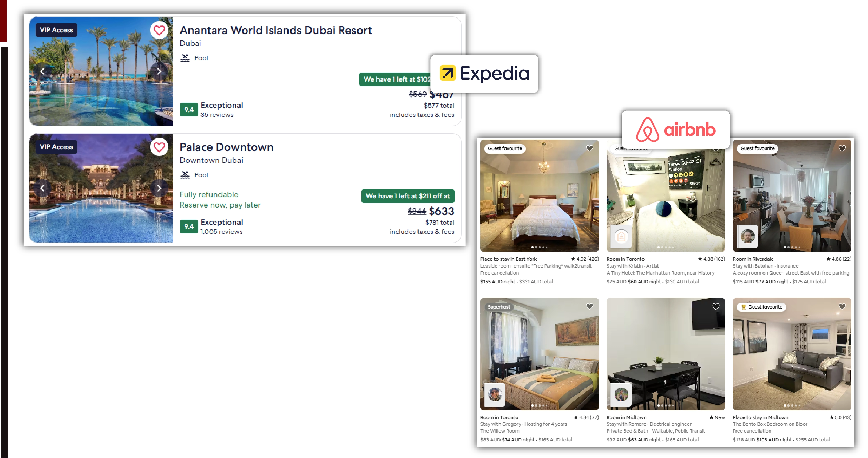This screenshot has width=868, height=458.
Task: Click the 'We have 1 left at $211 off' banner
Action: [408, 196]
